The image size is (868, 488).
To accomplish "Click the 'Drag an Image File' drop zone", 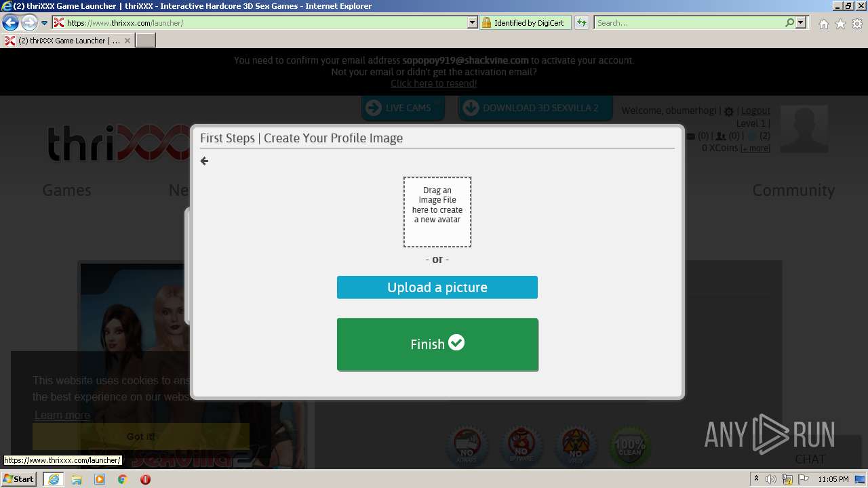I will 437,211.
